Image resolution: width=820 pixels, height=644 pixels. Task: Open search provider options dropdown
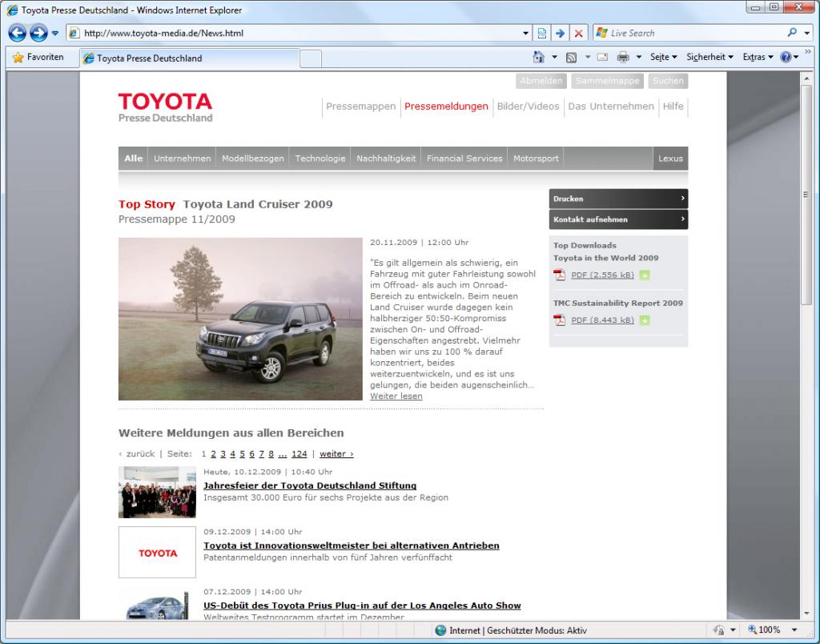[807, 33]
